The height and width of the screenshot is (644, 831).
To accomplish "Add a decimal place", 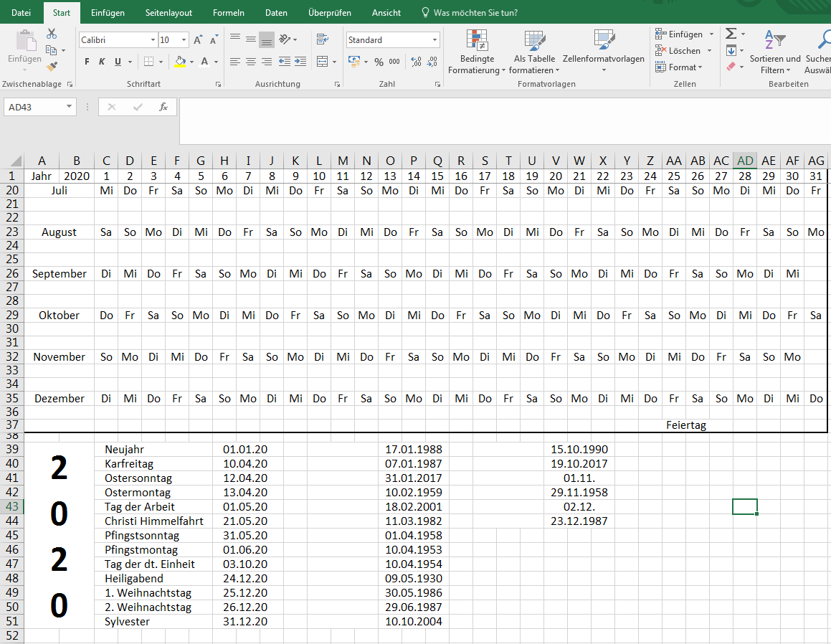I will point(416,62).
